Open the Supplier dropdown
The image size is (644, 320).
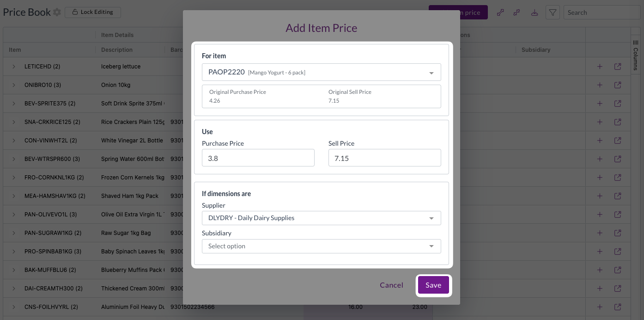click(x=321, y=218)
